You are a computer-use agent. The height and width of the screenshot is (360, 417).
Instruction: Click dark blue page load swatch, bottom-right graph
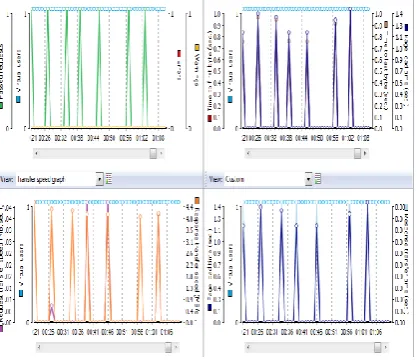[x=210, y=307]
